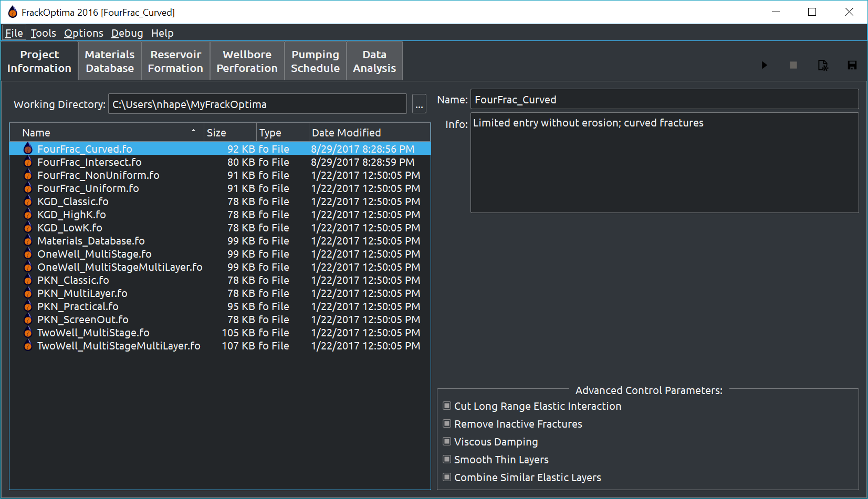This screenshot has width=868, height=499.
Task: Click the flame icon beside PKN_Classic.fo
Action: pos(28,280)
